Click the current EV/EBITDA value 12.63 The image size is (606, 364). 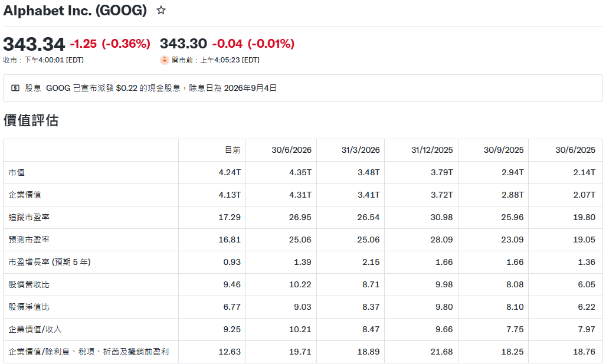tap(230, 352)
